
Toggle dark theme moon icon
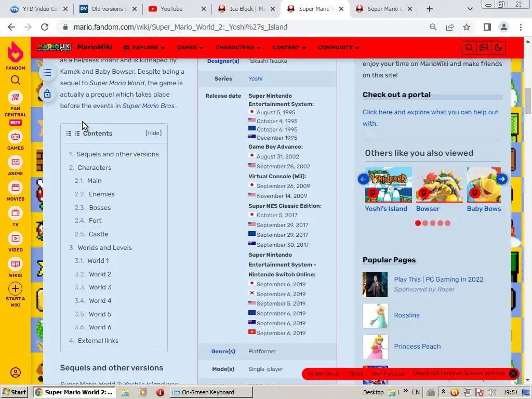[x=498, y=48]
